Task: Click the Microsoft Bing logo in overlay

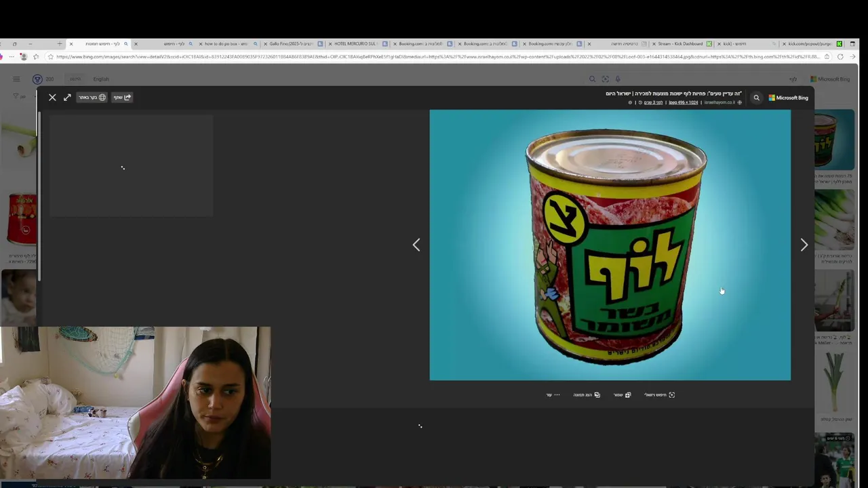Action: [x=788, y=98]
